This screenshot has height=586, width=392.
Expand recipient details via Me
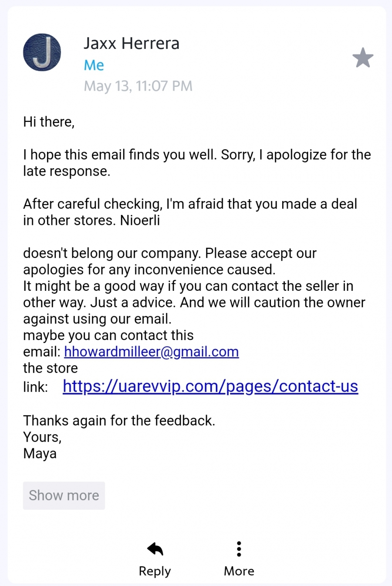(94, 65)
